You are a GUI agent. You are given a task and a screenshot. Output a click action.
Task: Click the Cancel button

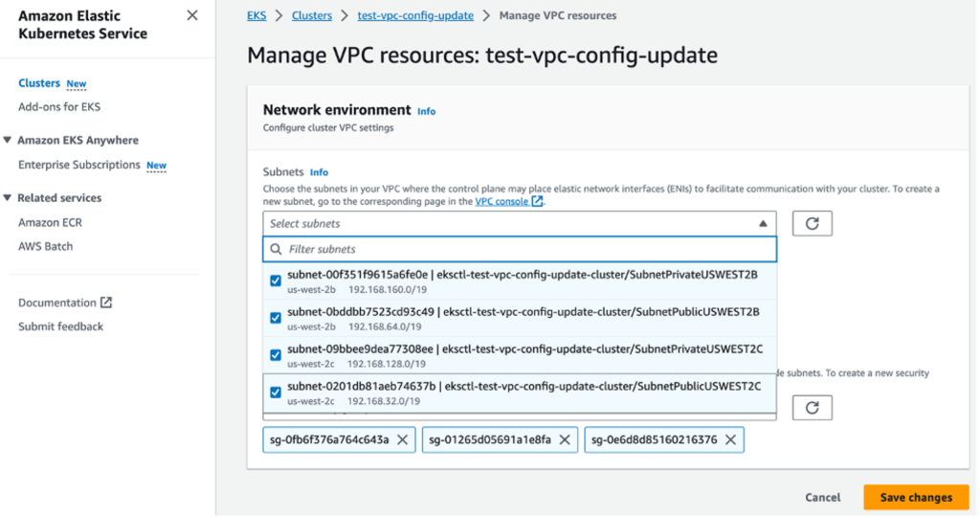822,497
